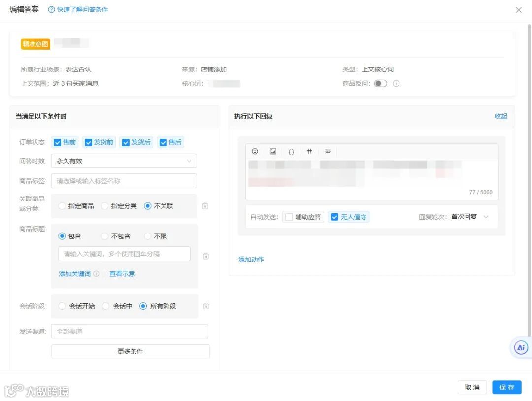Screen dimensions: 532x401
Task: Click the 来源: 店铺添加 text
Action: pos(204,69)
